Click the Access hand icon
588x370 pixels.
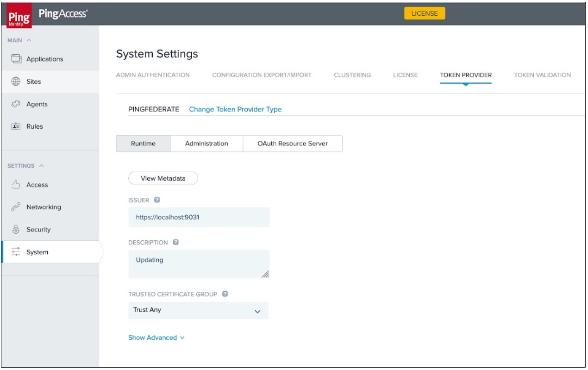(16, 185)
